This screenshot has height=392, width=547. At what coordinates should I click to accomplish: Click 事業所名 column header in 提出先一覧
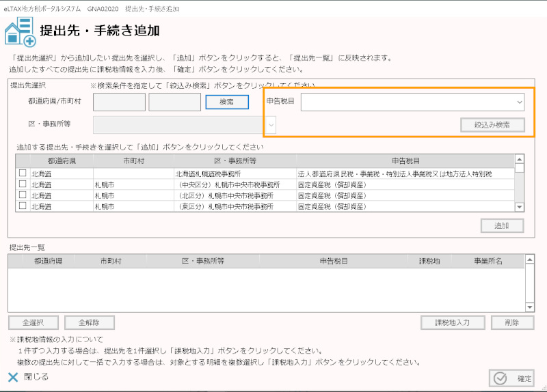[x=488, y=261]
